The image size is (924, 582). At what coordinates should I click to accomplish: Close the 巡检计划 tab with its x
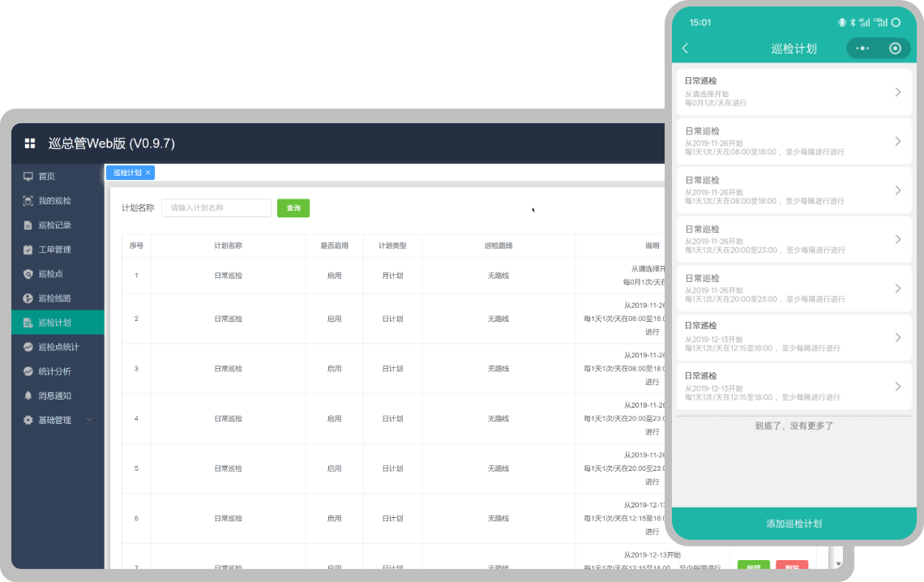tap(148, 173)
